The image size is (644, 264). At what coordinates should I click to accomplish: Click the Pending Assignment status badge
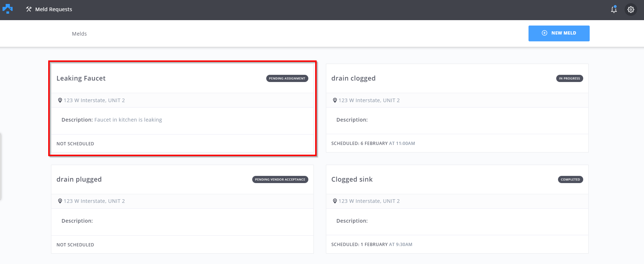(x=287, y=78)
